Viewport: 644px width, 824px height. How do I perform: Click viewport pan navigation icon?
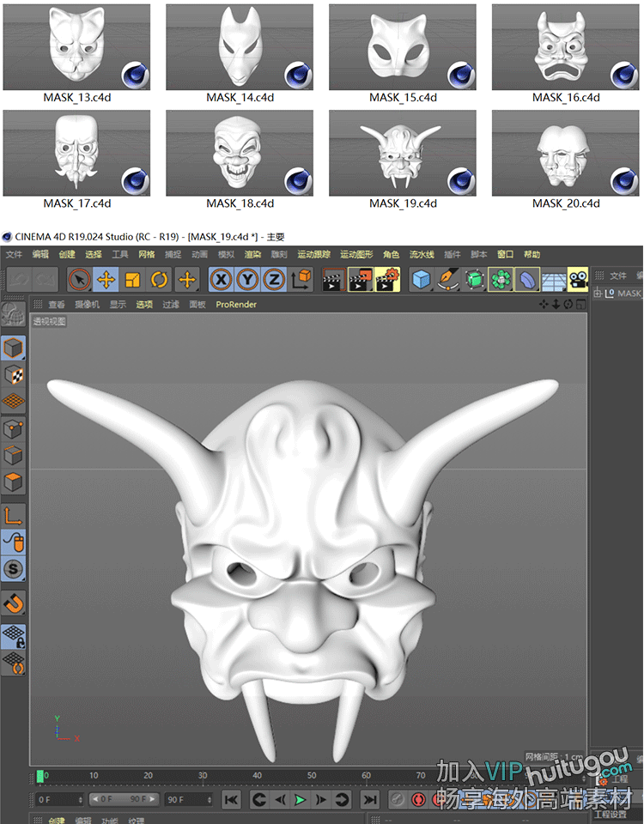[544, 304]
